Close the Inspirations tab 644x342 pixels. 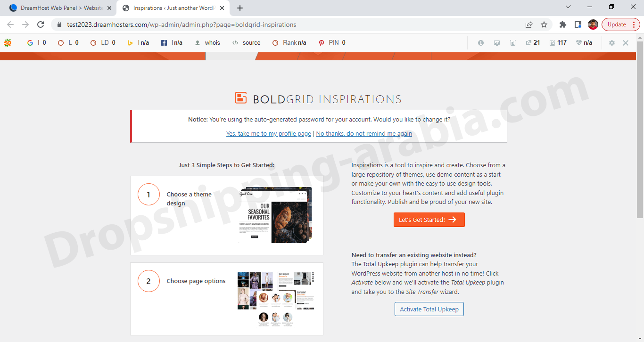pos(222,8)
